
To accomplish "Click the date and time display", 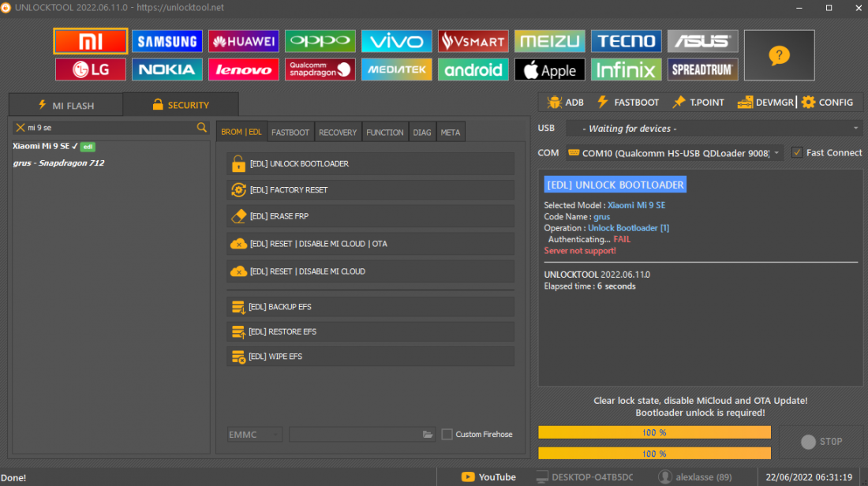I will (x=809, y=477).
